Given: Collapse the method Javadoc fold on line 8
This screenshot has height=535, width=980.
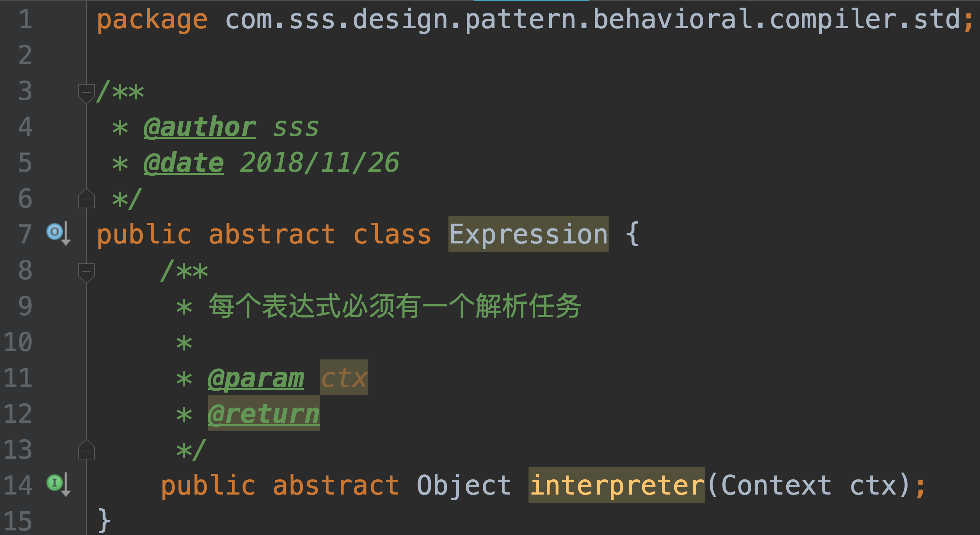Looking at the screenshot, I should [x=86, y=271].
